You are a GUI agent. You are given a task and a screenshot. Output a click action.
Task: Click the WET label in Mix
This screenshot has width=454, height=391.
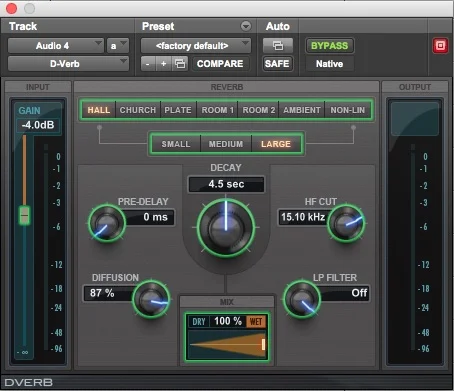[256, 322]
